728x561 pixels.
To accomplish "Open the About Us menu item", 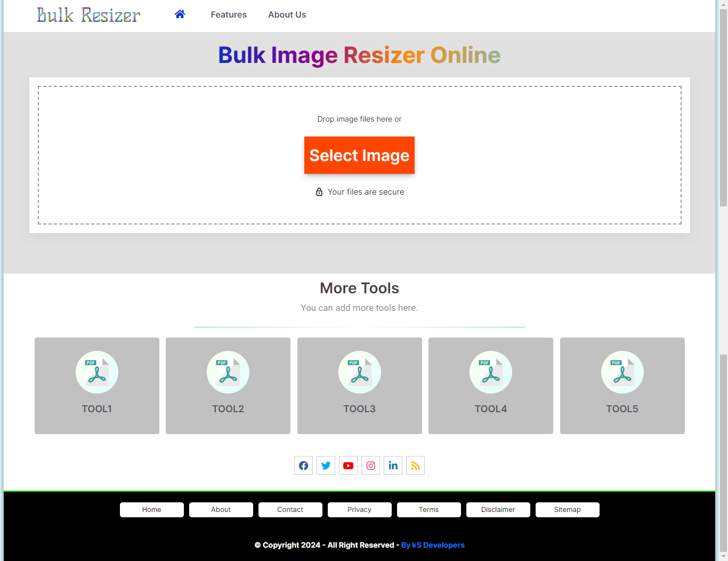I will [287, 14].
